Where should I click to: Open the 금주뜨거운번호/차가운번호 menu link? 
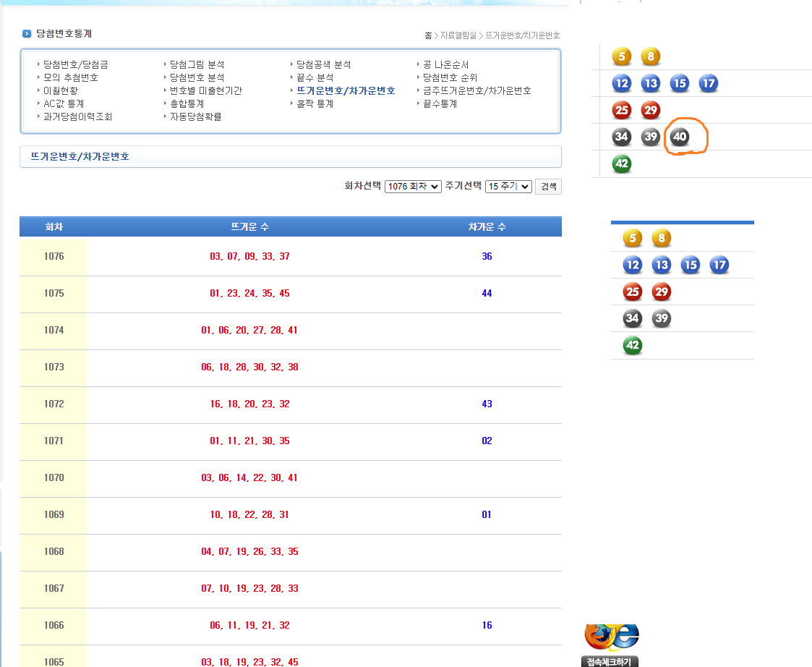pos(476,90)
